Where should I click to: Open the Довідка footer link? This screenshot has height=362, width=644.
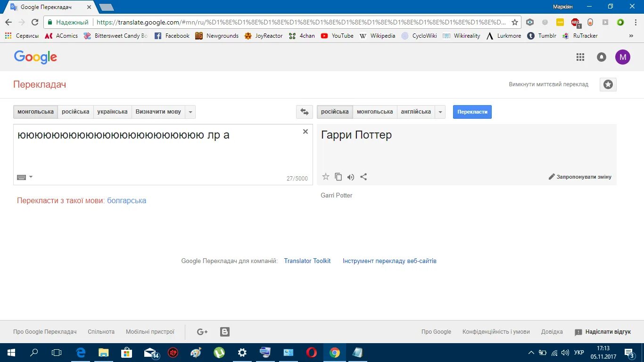pyautogui.click(x=552, y=332)
